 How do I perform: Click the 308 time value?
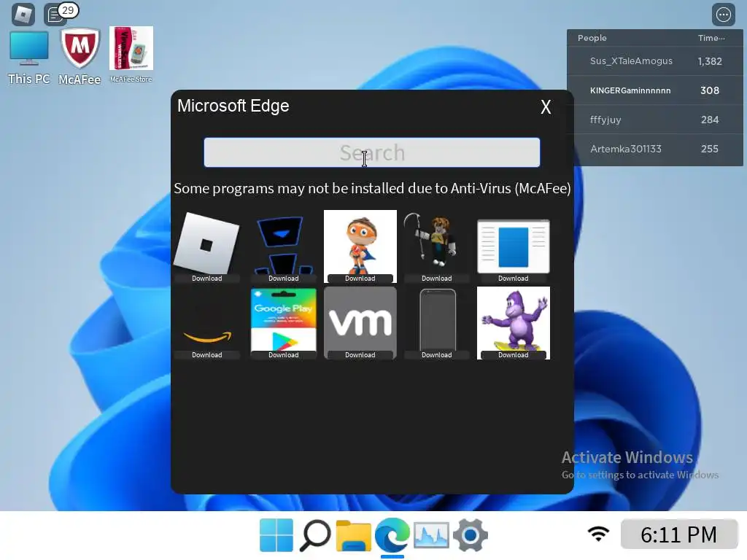tap(710, 90)
